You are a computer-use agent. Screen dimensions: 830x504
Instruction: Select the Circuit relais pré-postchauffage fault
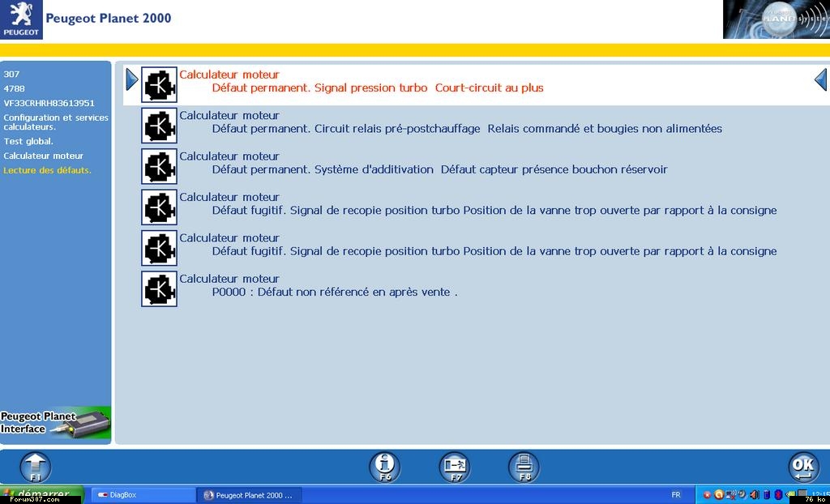[x=467, y=129]
